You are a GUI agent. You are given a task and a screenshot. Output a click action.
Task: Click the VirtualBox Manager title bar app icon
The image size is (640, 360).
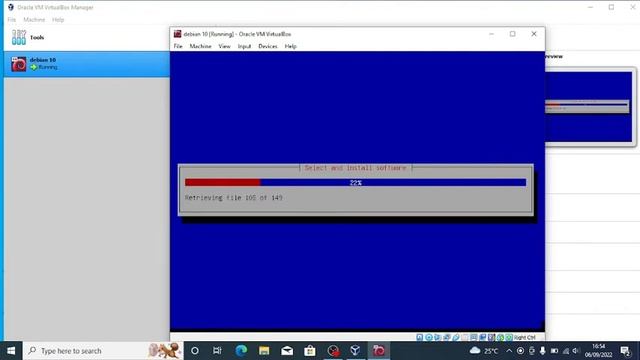point(11,7)
